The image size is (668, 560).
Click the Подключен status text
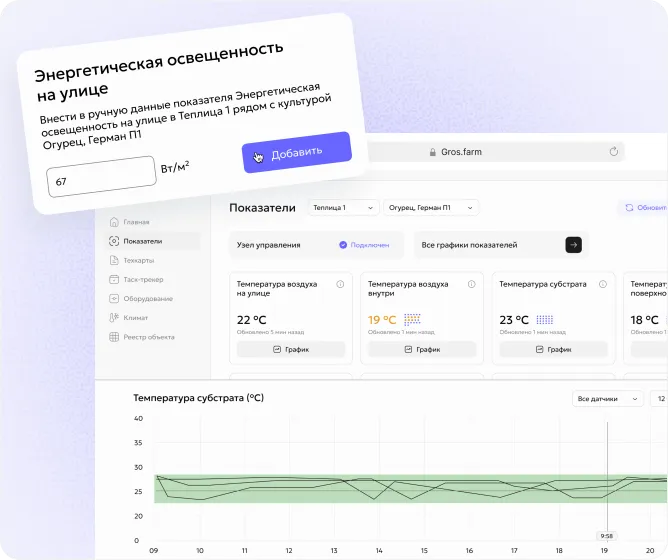point(370,245)
